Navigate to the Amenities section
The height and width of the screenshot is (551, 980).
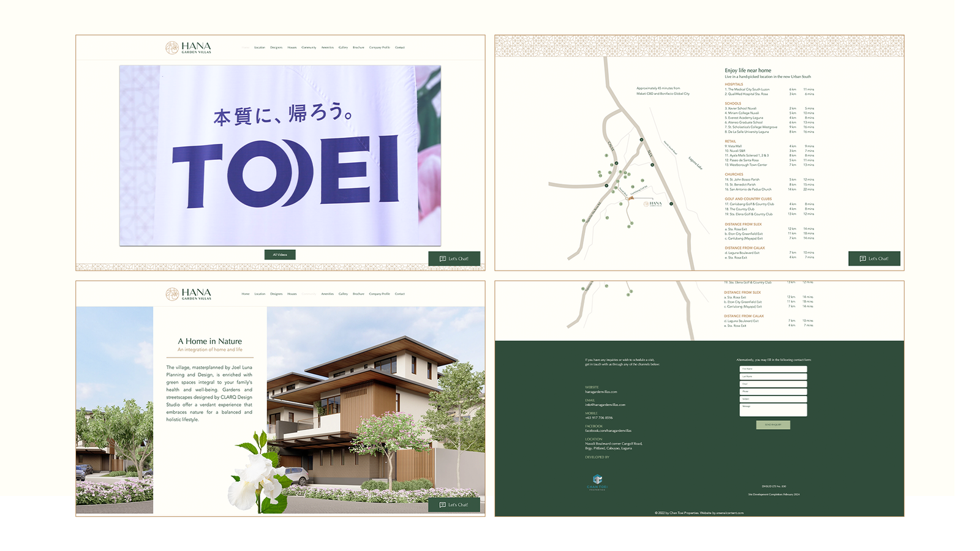327,47
